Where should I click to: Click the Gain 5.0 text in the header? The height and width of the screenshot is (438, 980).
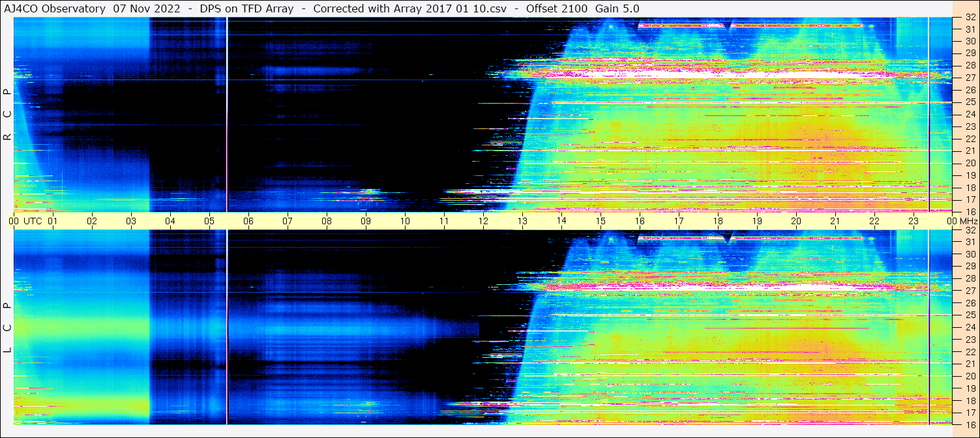(x=617, y=8)
